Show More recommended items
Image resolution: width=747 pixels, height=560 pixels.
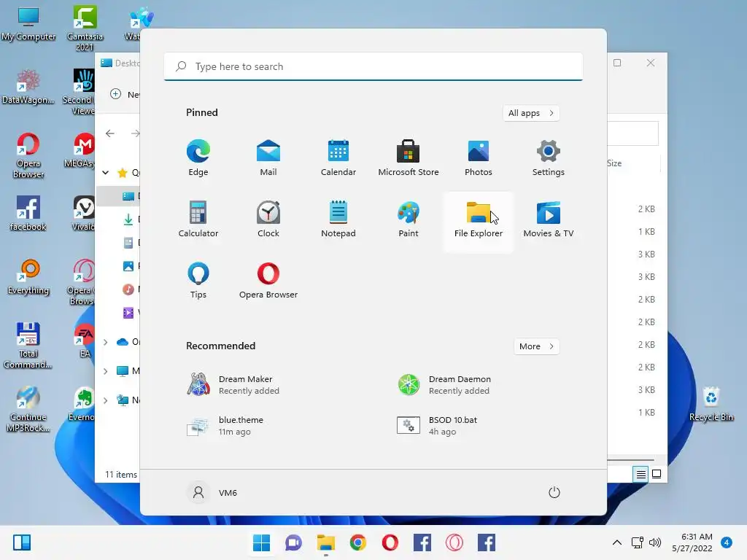(x=536, y=346)
